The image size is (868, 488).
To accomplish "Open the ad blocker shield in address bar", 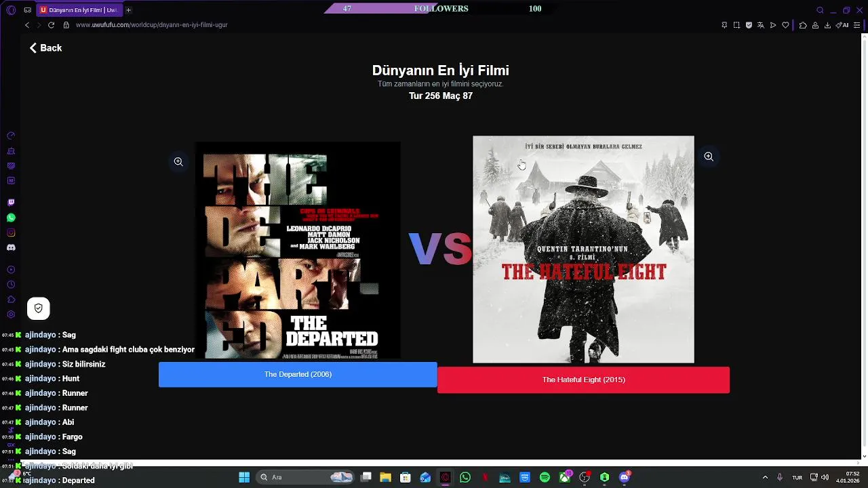I will pyautogui.click(x=749, y=25).
